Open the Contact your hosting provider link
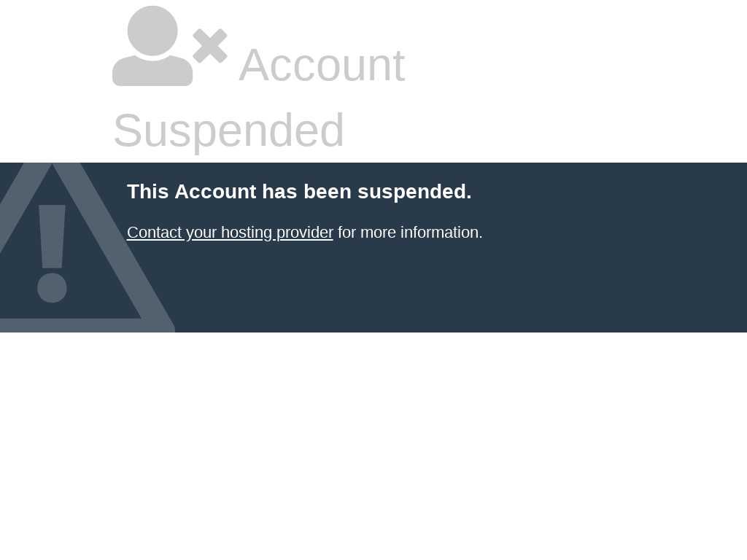Viewport: 747px width, 560px height. [230, 233]
